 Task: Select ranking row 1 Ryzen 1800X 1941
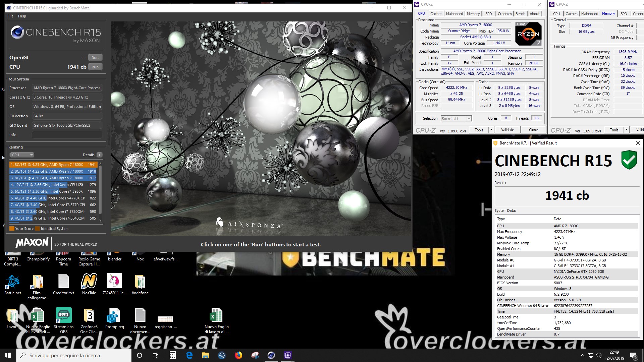pos(53,165)
